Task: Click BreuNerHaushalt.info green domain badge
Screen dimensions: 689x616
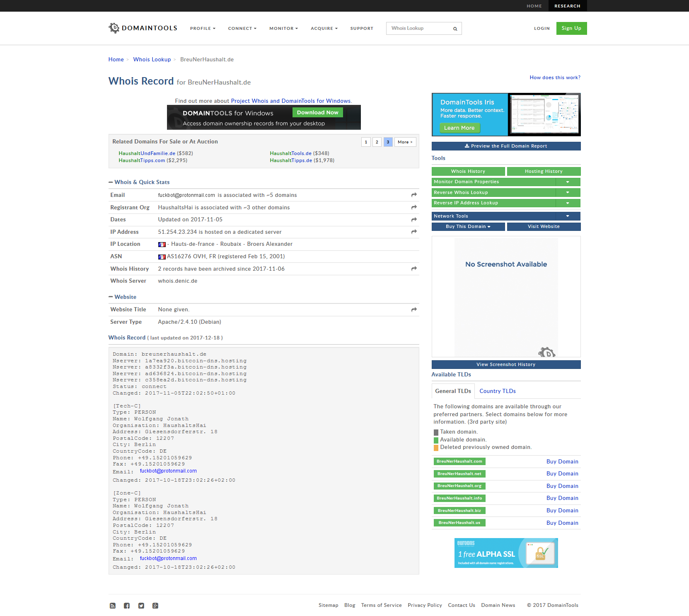Action: pos(459,498)
